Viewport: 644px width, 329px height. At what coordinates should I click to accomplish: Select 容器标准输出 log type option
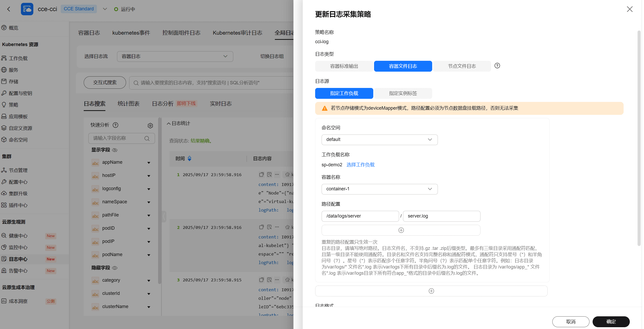344,66
